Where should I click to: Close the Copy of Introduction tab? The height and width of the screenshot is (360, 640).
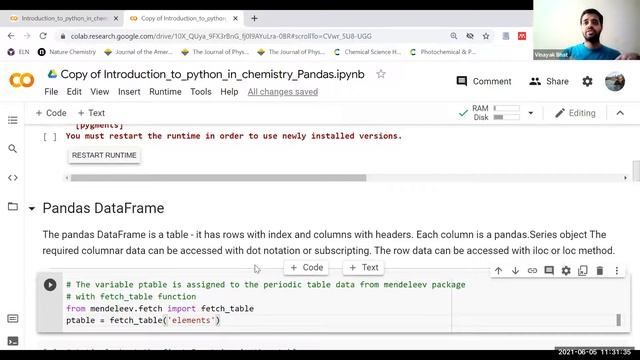(235, 18)
